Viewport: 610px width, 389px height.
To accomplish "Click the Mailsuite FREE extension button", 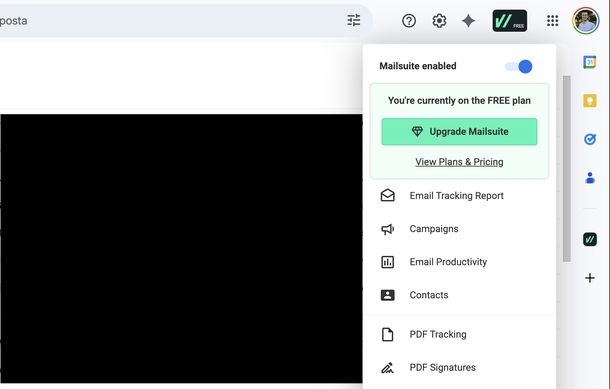I will pyautogui.click(x=510, y=21).
